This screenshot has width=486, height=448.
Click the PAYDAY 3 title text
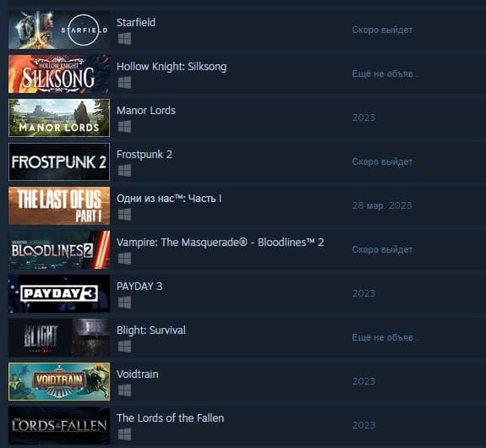pyautogui.click(x=139, y=287)
